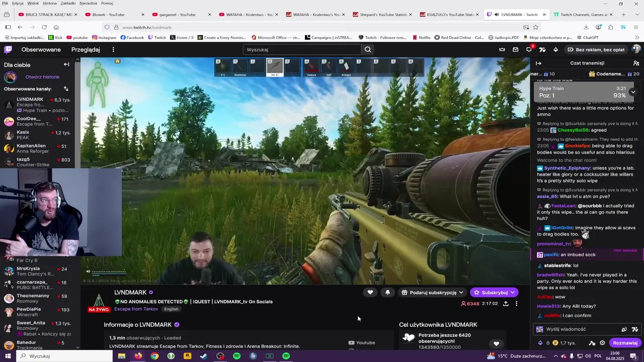Click Twitch search field Wyszukaj

click(302, 49)
